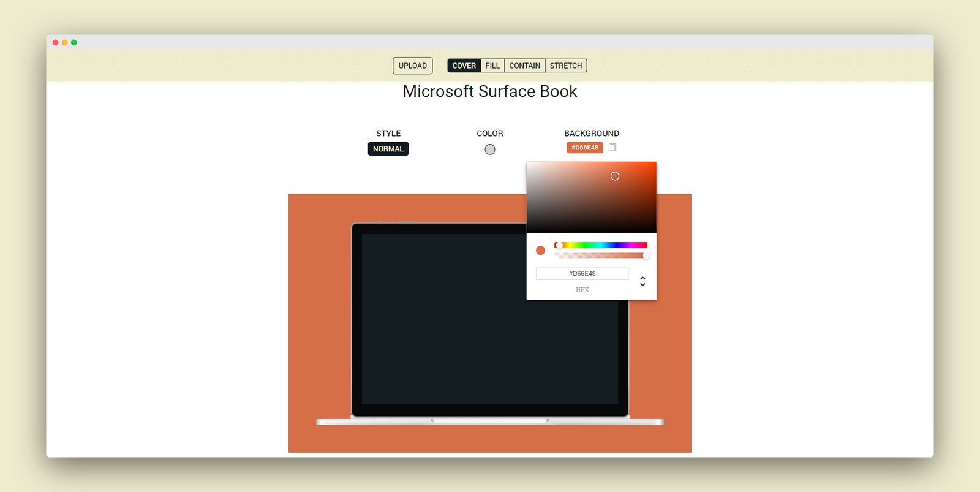
Task: Click the UPLOAD button
Action: (x=413, y=66)
